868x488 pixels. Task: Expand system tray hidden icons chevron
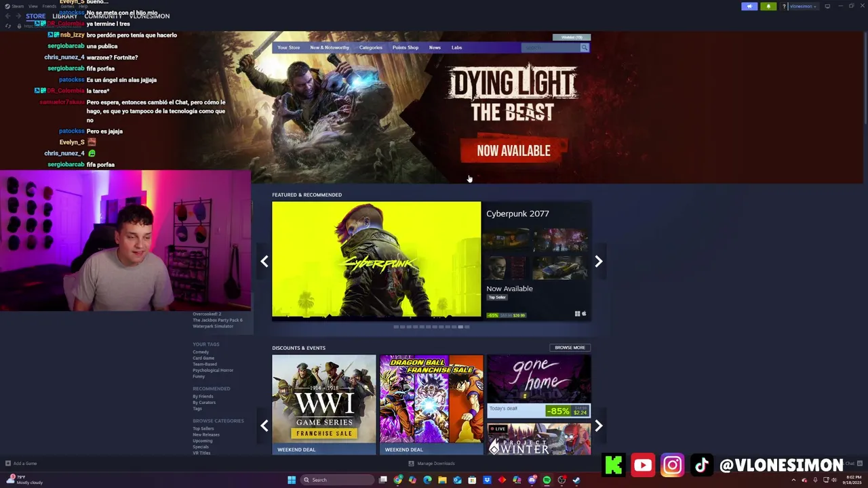click(x=793, y=480)
